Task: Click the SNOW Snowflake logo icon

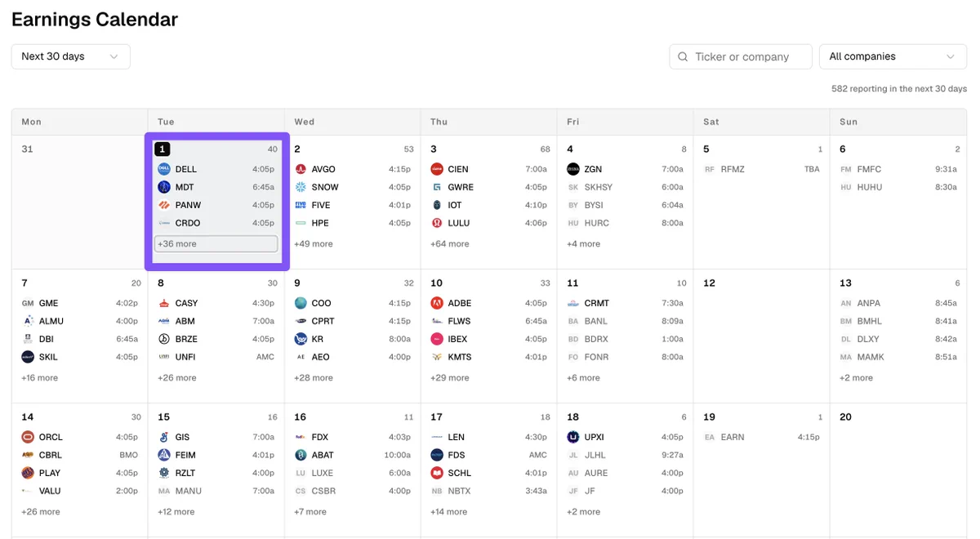Action: tap(301, 187)
